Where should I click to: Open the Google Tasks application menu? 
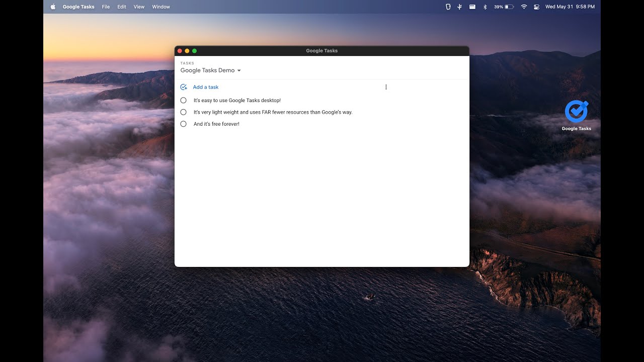[x=78, y=7]
